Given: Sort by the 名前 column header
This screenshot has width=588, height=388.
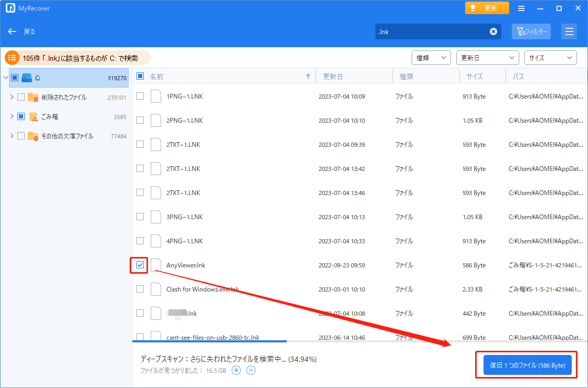Looking at the screenshot, I should click(x=156, y=77).
